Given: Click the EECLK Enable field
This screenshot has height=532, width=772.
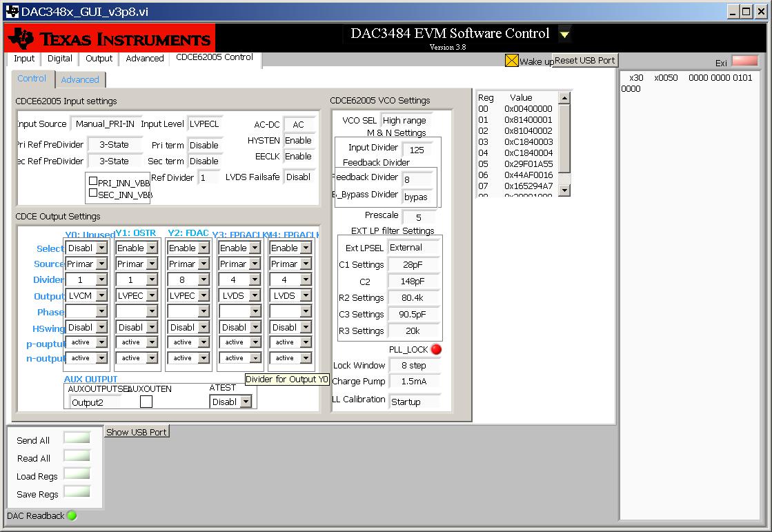Looking at the screenshot, I should tap(298, 156).
